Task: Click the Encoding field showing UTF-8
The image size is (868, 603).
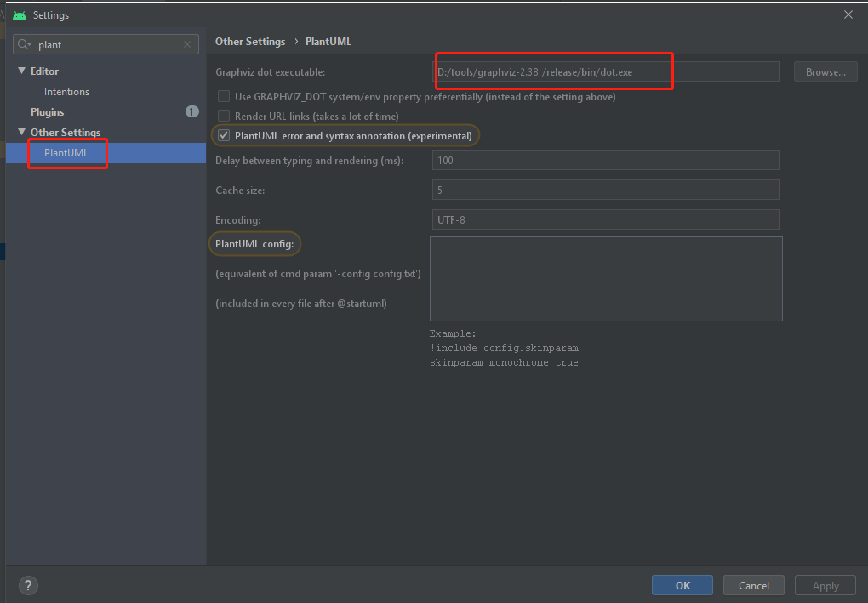Action: tap(606, 219)
